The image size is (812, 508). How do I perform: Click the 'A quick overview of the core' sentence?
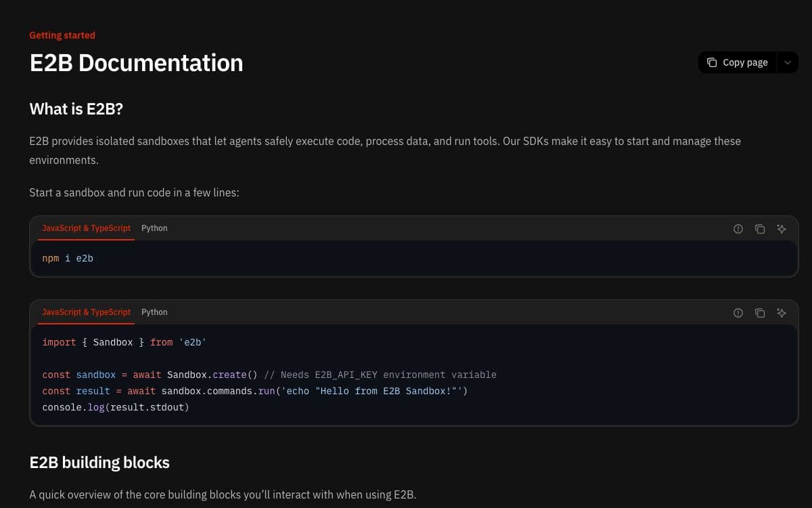pyautogui.click(x=223, y=494)
